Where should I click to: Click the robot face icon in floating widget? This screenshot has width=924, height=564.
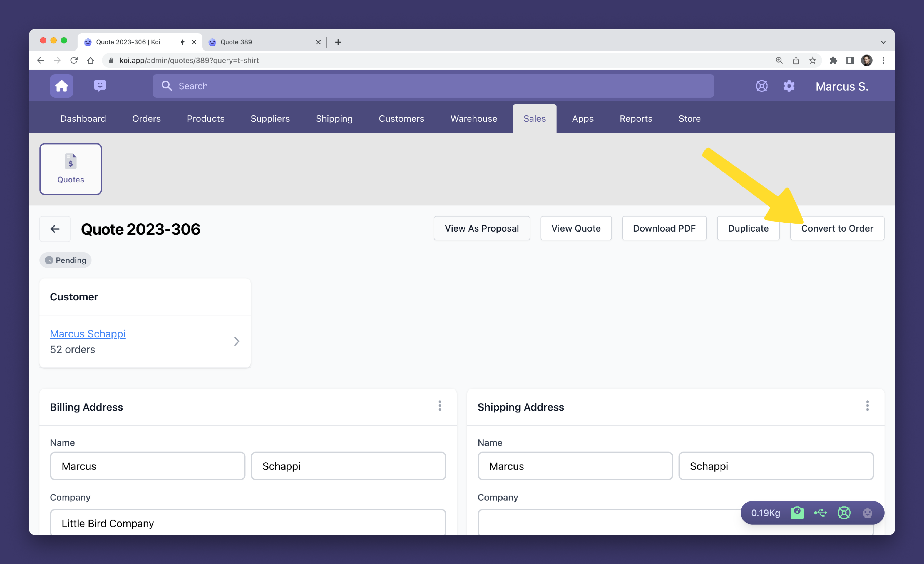point(867,513)
